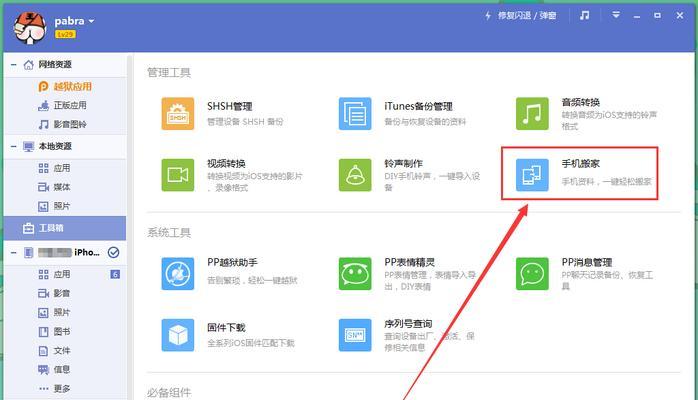Click the 视频转换 title text
Viewport: 698px width, 400px height.
coord(226,164)
